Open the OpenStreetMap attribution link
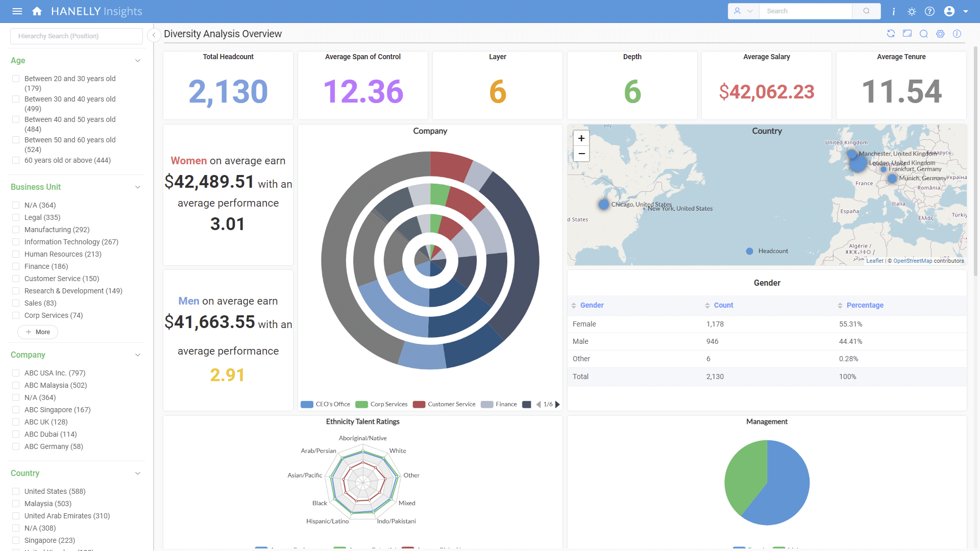Viewport: 980px width, 551px height. (x=912, y=261)
